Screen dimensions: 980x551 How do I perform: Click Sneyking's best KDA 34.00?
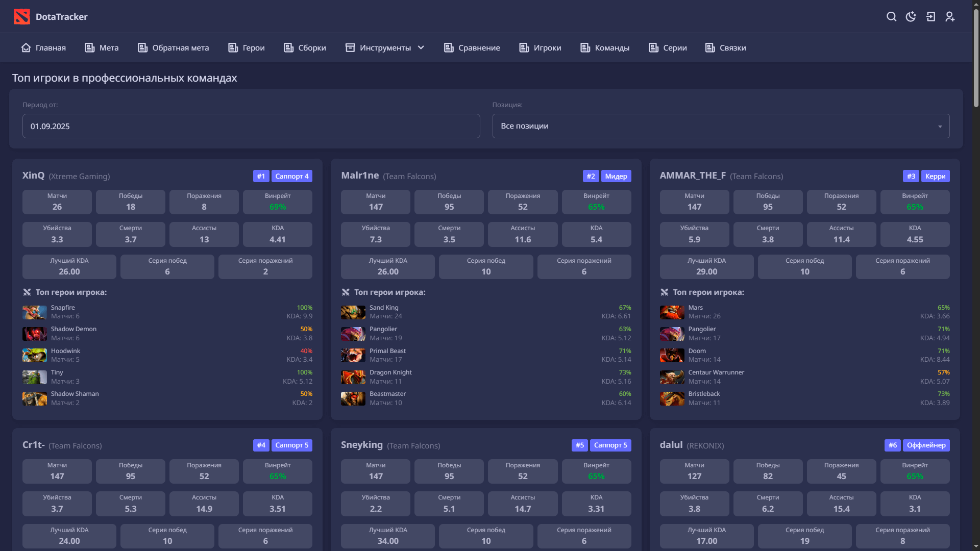point(388,541)
